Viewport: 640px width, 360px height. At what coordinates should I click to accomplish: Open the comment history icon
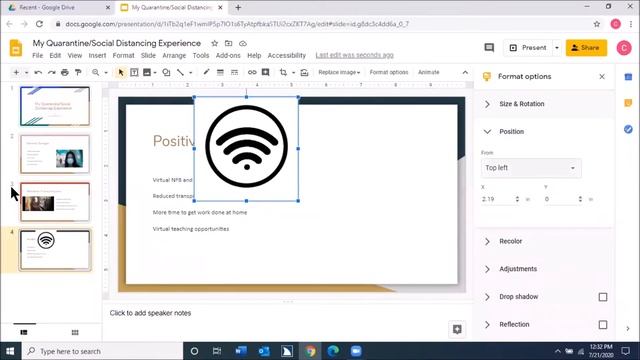pos(489,48)
